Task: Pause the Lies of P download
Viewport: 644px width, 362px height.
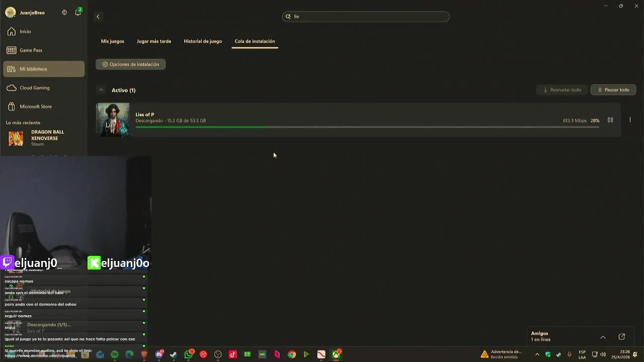Action: tap(610, 120)
